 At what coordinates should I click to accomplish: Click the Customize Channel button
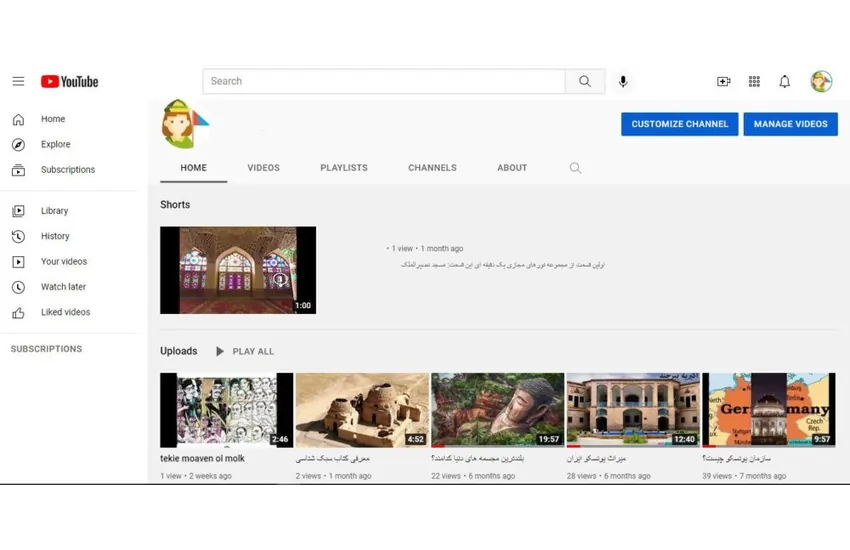[679, 124]
